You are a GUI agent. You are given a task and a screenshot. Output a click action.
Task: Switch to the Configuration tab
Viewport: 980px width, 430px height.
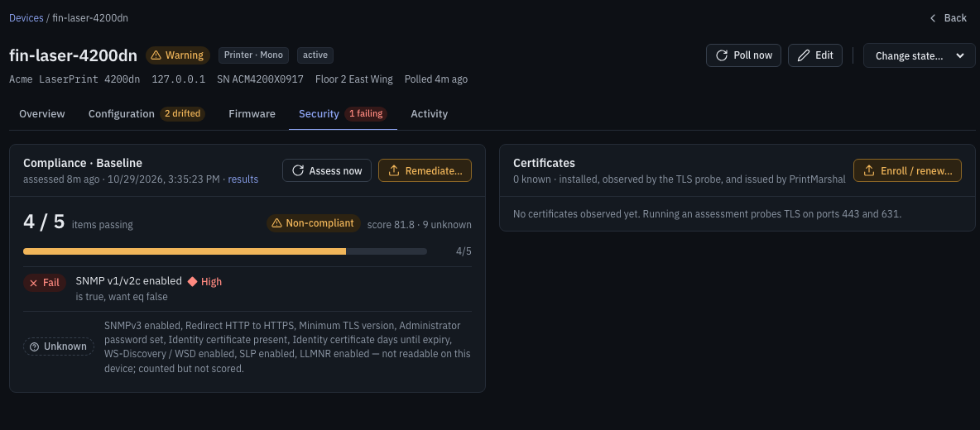pos(147,113)
